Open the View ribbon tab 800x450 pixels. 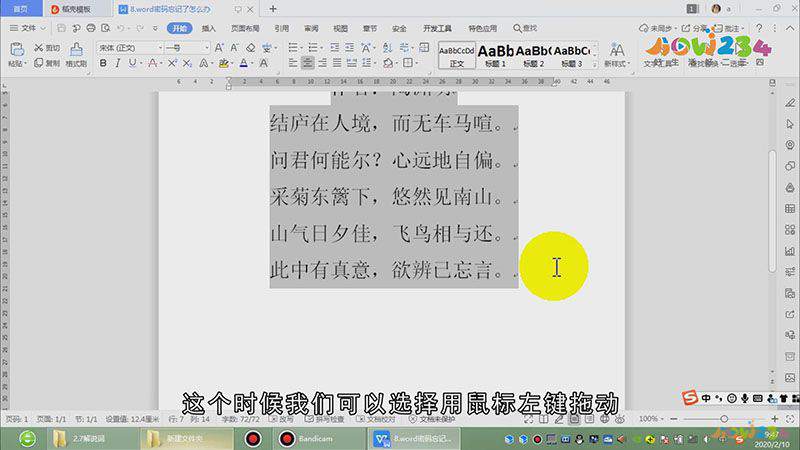(340, 29)
